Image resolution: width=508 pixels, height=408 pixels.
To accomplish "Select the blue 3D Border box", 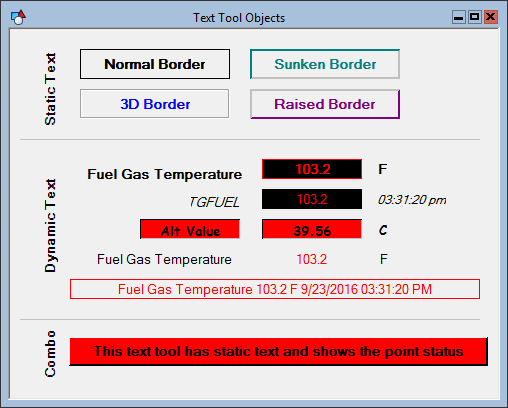I will click(155, 104).
